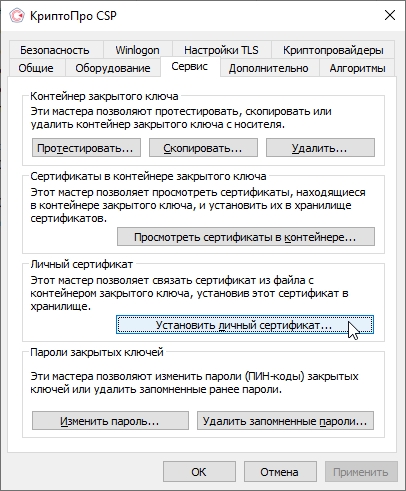Close the КриптоПро CSP dialog window
406x491 pixels.
[390, 15]
